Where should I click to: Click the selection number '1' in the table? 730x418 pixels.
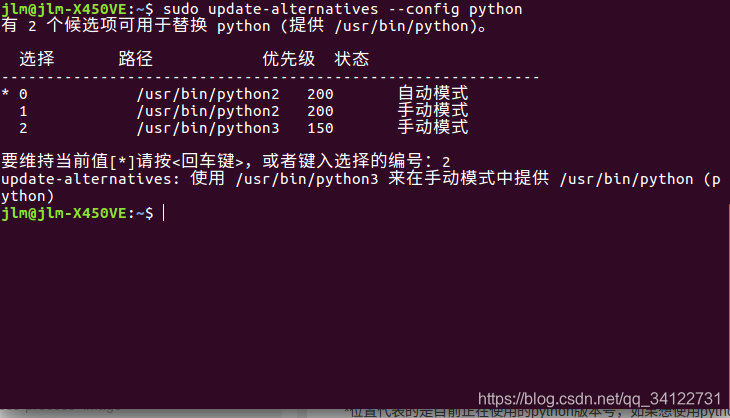23,111
